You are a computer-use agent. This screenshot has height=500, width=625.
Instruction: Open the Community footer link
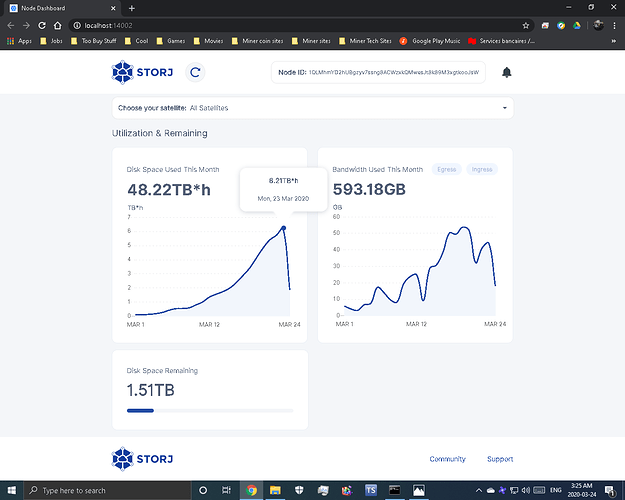pos(447,459)
